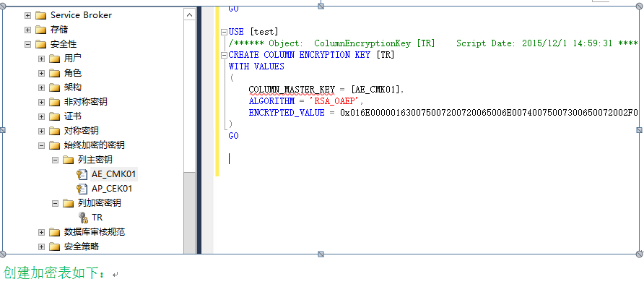This screenshot has width=644, height=287.
Task: Expand the 用户 folder node
Action: coord(41,59)
